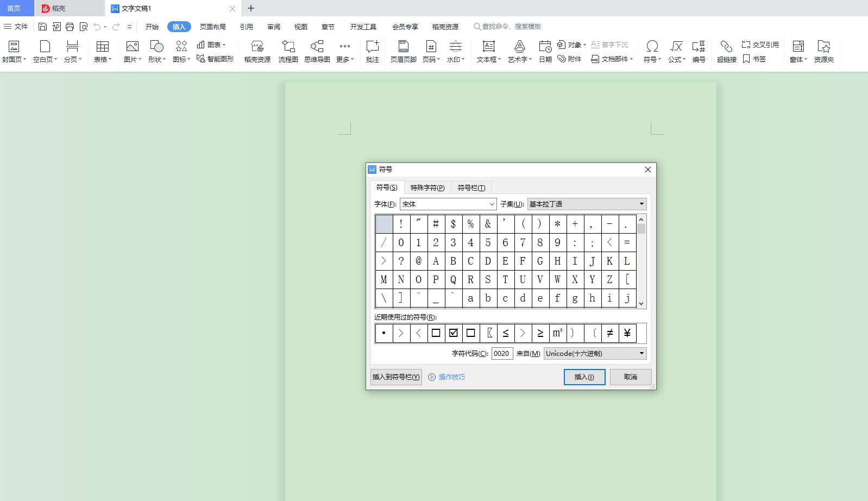The width and height of the screenshot is (868, 501).
Task: Open the watermark (水印) tool
Action: coord(456,52)
